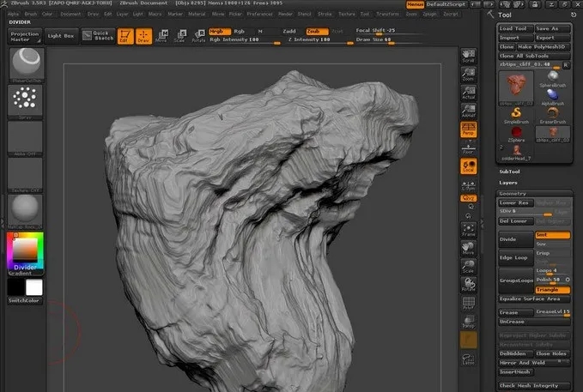Open the Render menu

tap(285, 15)
